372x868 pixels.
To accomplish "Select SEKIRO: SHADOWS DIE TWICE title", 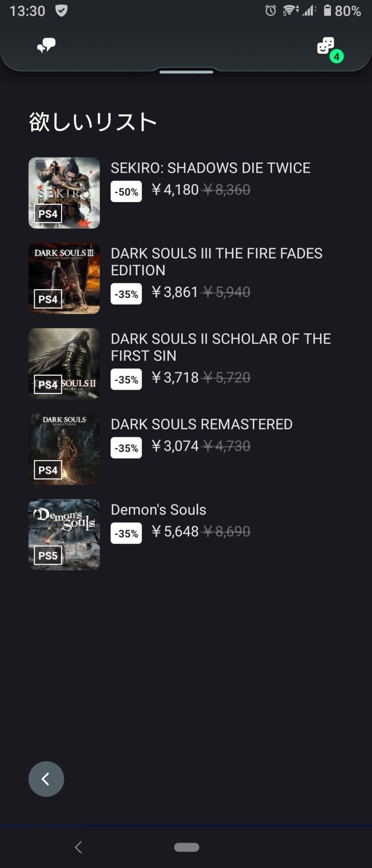I will 210,168.
